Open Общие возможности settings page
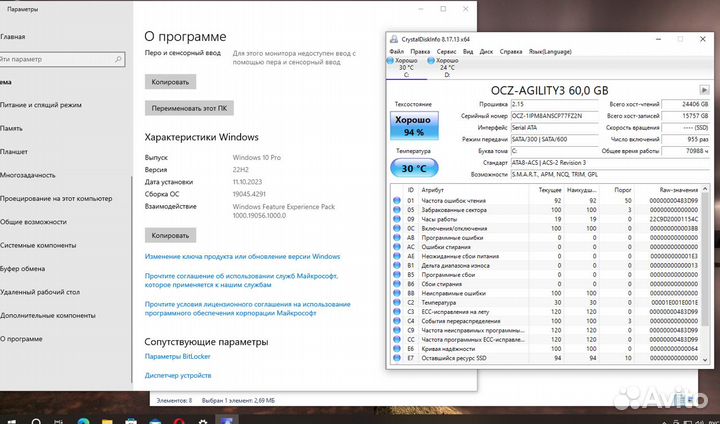720x424 pixels. coord(34,222)
